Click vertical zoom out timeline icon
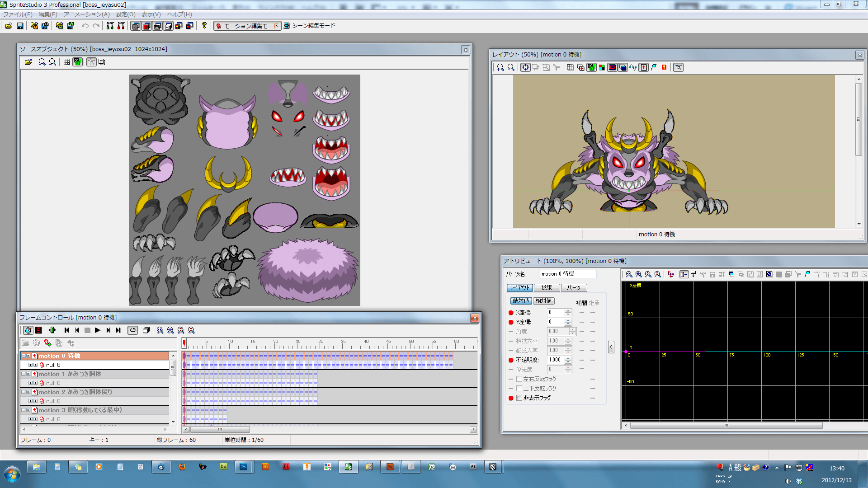868x488 pixels. click(x=191, y=330)
